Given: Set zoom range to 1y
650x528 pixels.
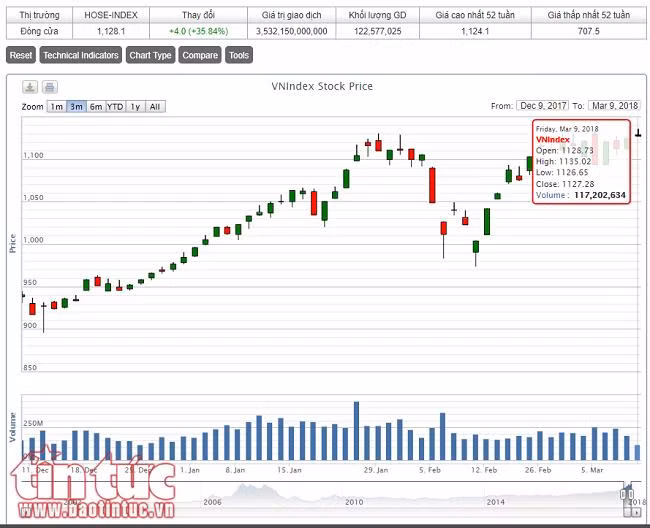Looking at the screenshot, I should (135, 107).
